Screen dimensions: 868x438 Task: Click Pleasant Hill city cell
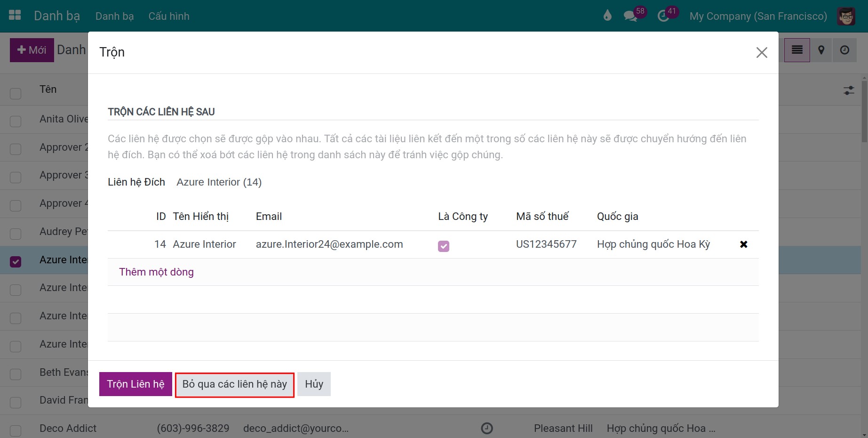click(563, 428)
